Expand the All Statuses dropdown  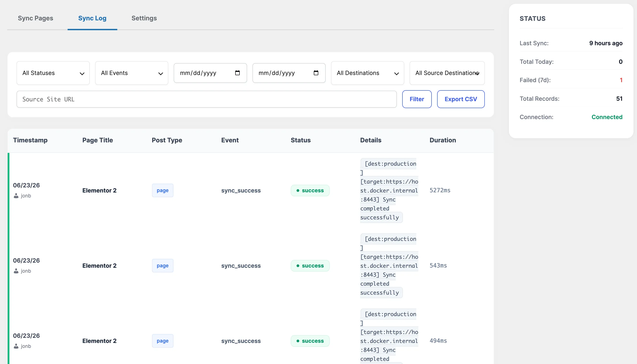click(x=53, y=73)
